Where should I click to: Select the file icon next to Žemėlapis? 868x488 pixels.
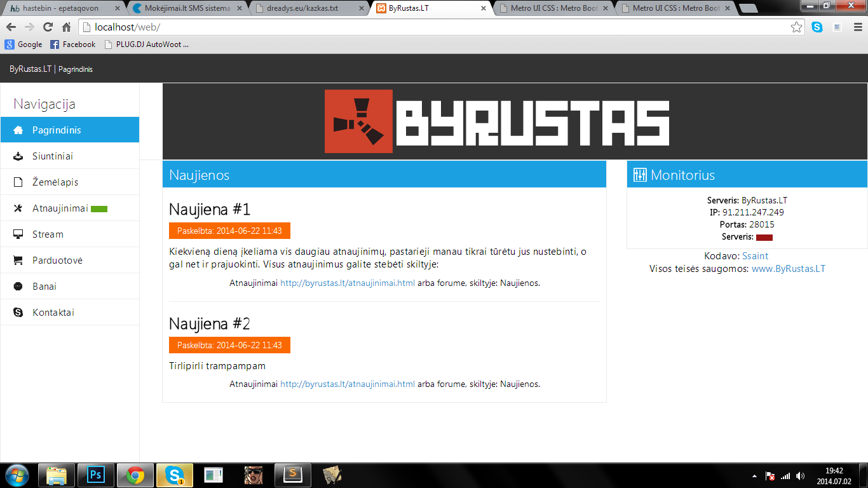(18, 182)
